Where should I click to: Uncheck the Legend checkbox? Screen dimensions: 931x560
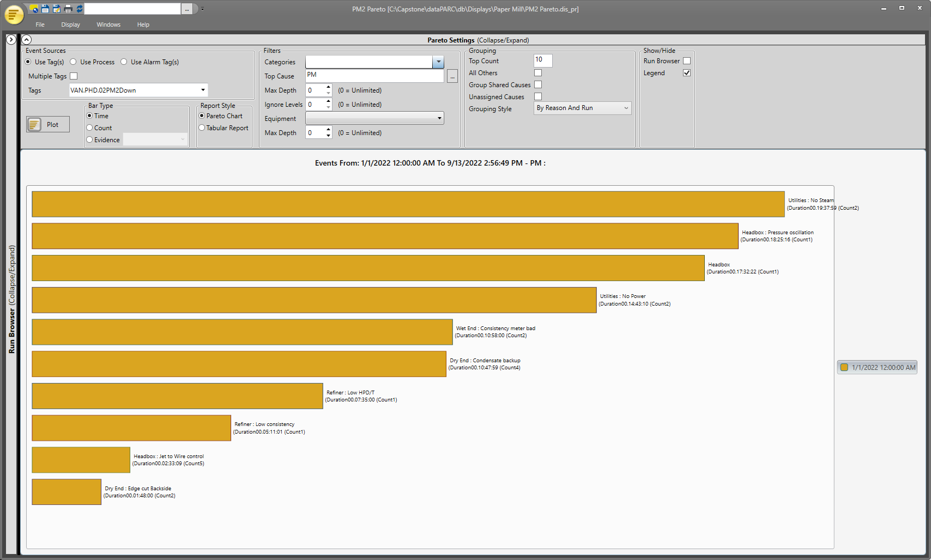coord(687,73)
